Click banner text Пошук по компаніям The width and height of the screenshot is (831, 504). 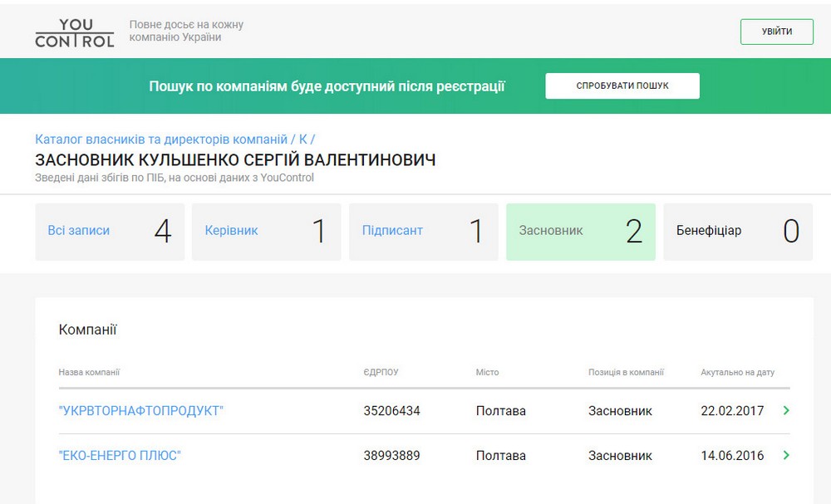327,86
